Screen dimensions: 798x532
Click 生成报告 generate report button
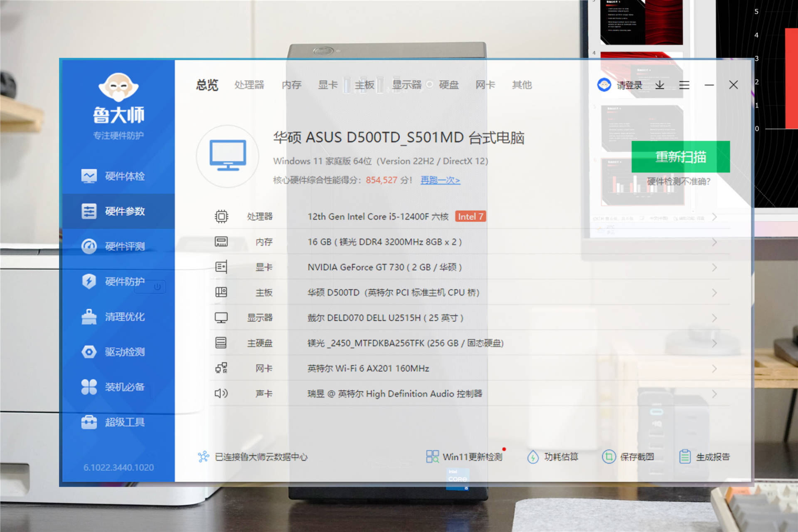coord(704,457)
